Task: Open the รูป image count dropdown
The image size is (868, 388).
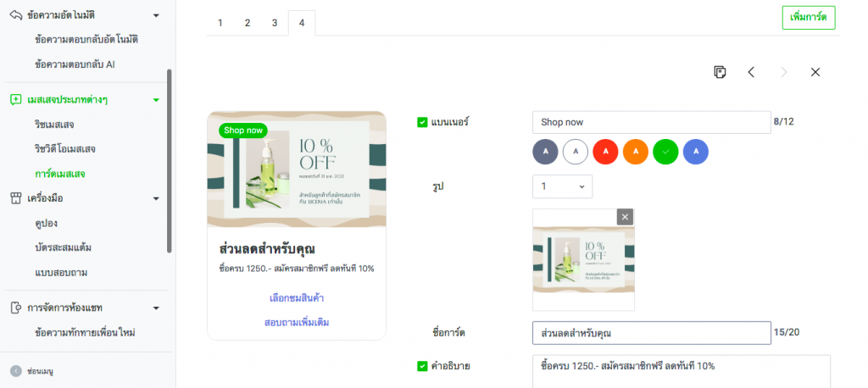Action: point(562,186)
